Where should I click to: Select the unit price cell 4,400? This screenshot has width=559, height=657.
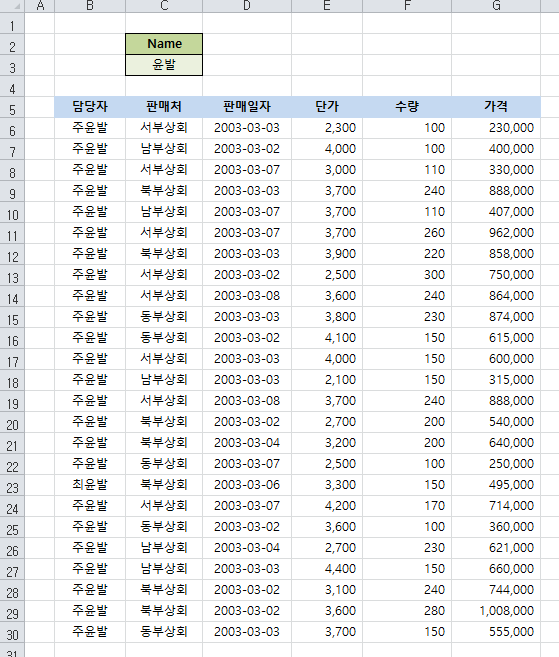pyautogui.click(x=327, y=569)
